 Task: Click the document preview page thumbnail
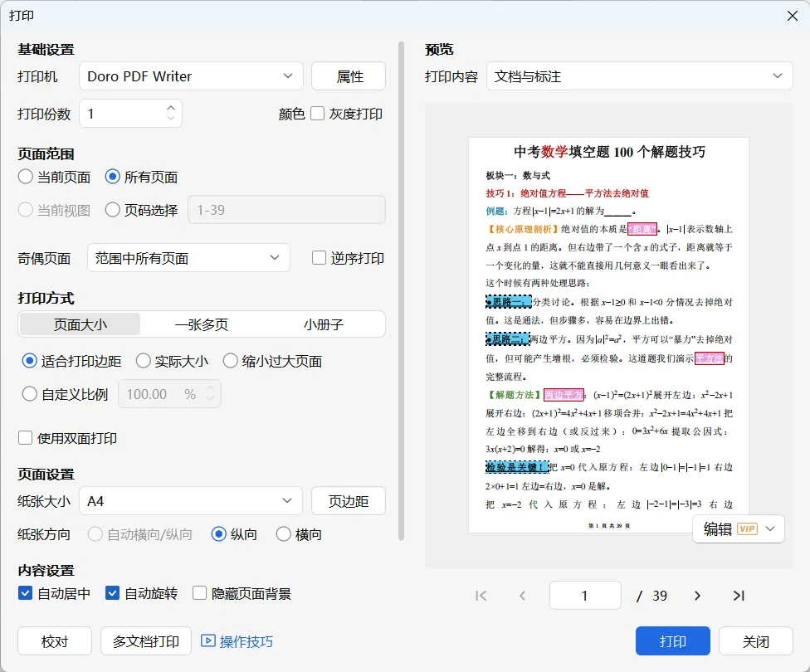(x=608, y=334)
